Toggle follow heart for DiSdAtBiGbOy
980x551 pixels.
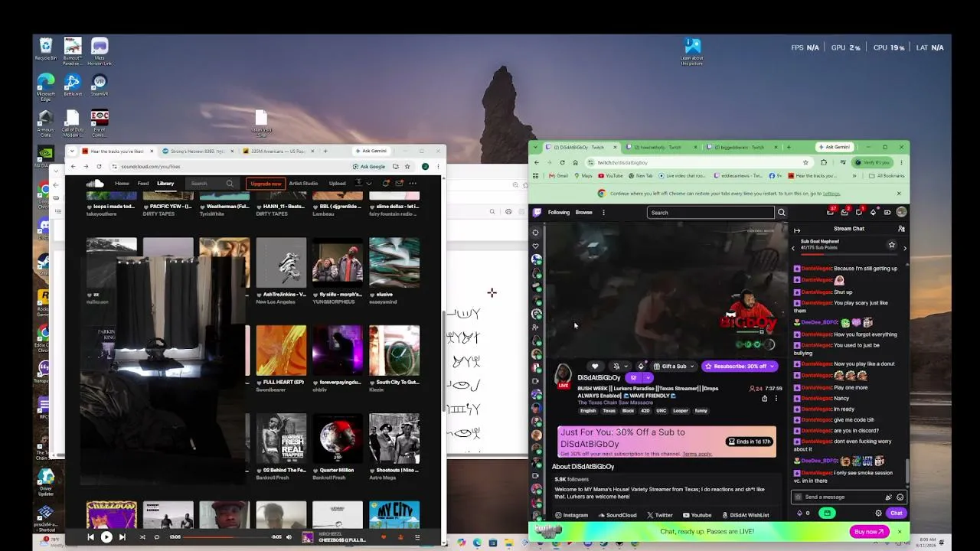(x=595, y=367)
